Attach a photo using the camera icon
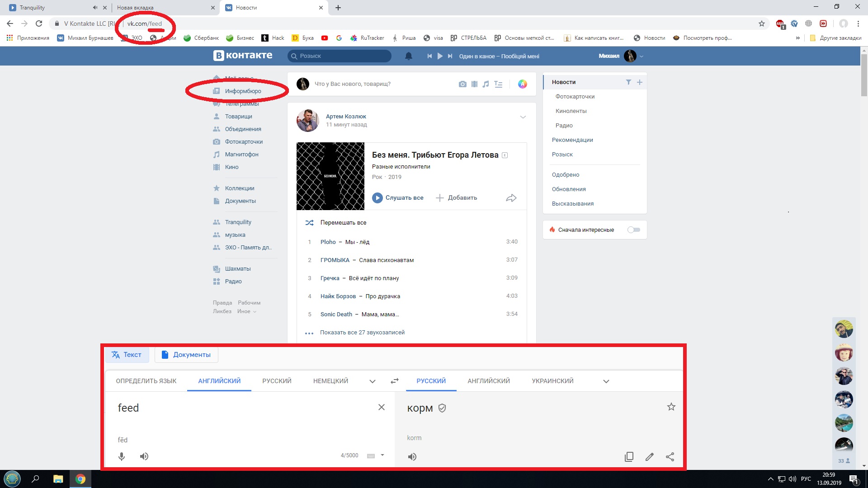868x488 pixels. (462, 84)
